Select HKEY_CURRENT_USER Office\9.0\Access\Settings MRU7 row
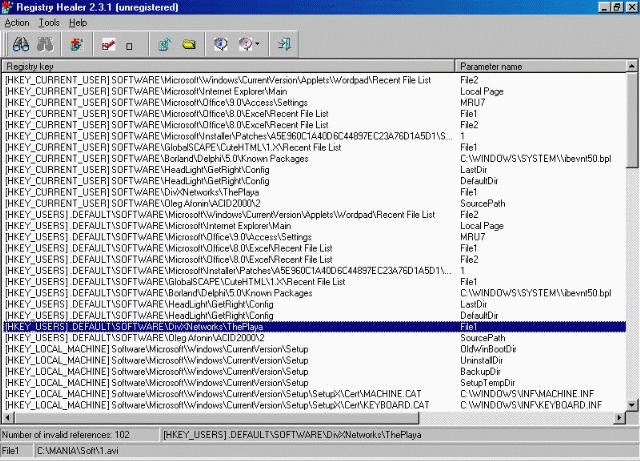Screen dimensions: 640x461 tap(314, 102)
